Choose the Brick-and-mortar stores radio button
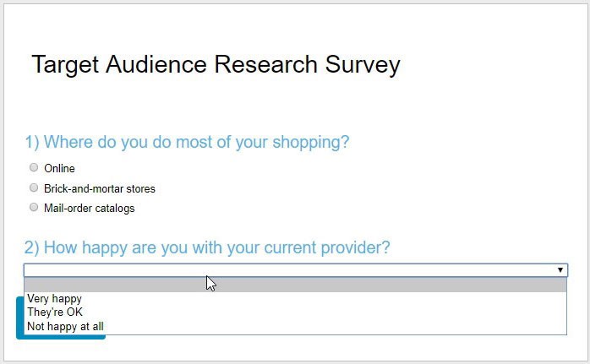 click(x=34, y=187)
